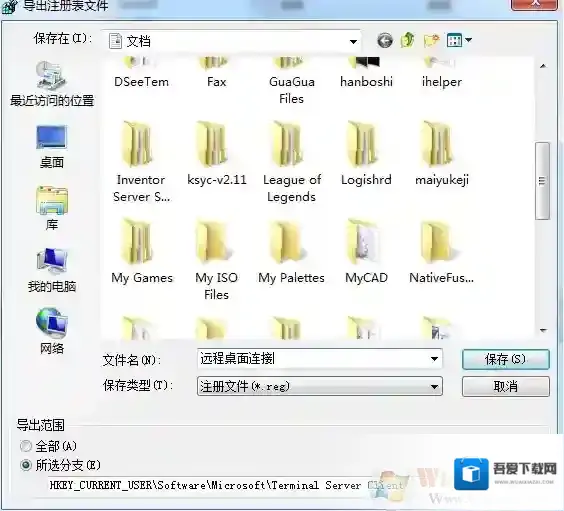Go back using the toolbar back arrow
The width and height of the screenshot is (564, 511).
click(385, 40)
